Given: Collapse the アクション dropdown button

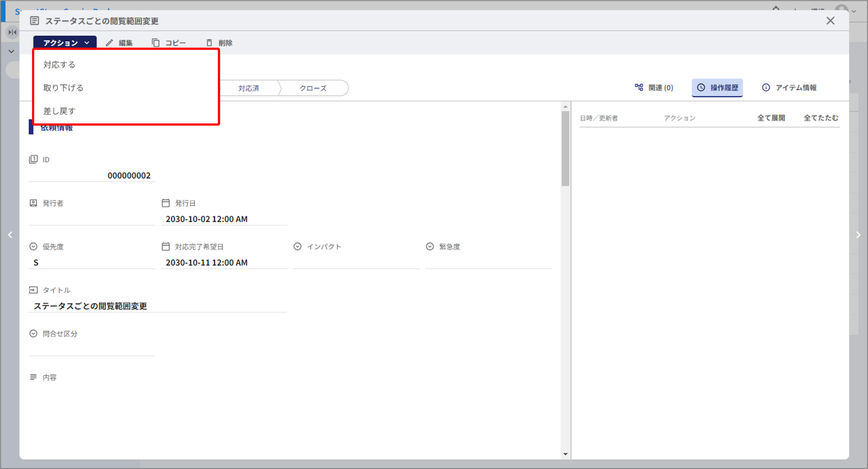Looking at the screenshot, I should [x=65, y=42].
